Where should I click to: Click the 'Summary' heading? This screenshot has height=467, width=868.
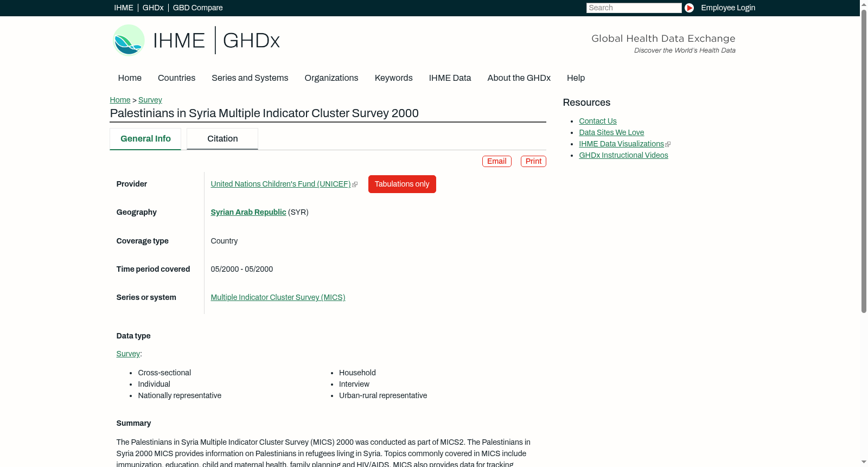point(133,424)
